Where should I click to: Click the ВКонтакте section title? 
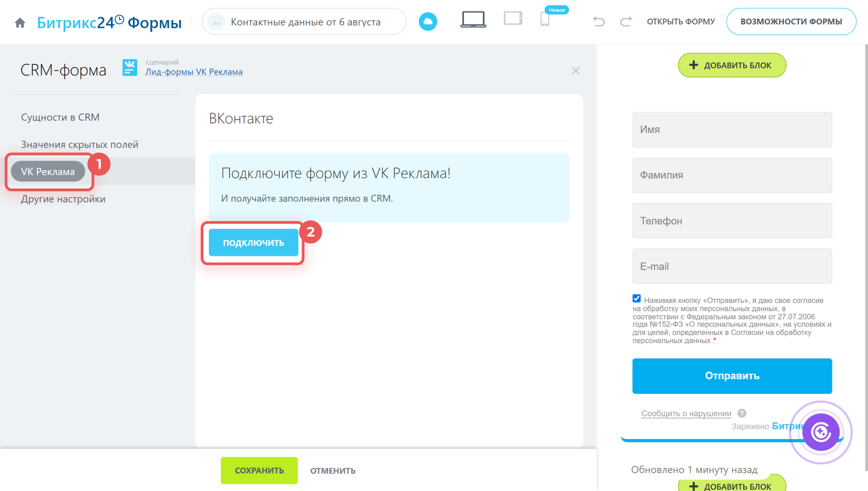tap(241, 118)
